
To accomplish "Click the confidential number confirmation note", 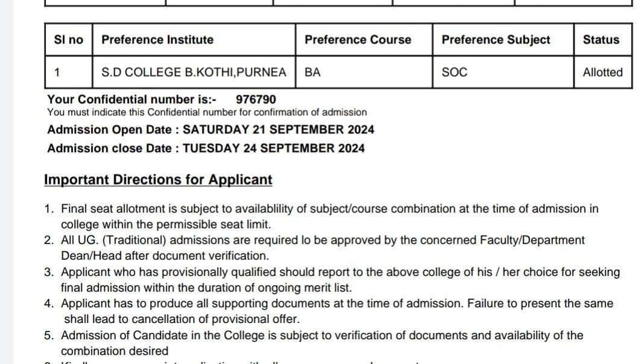I will (207, 112).
